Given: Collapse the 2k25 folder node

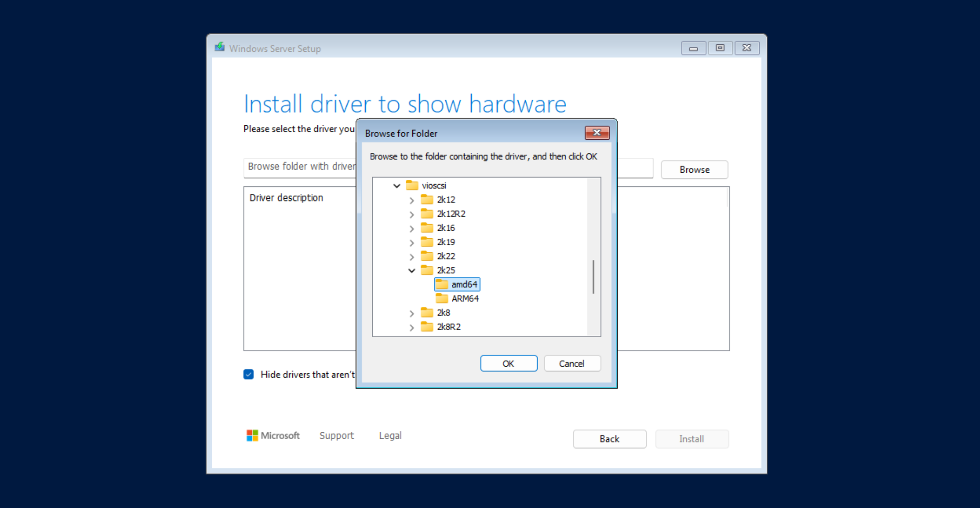Looking at the screenshot, I should click(412, 270).
